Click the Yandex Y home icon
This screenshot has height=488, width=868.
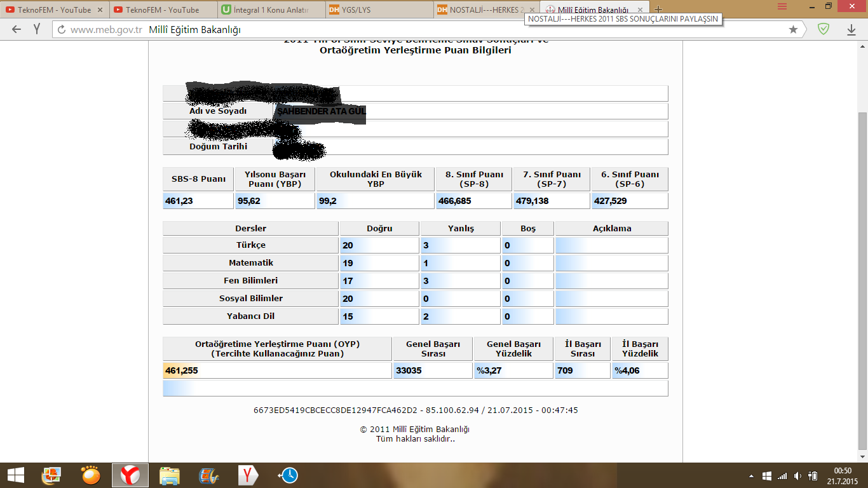[x=37, y=29]
